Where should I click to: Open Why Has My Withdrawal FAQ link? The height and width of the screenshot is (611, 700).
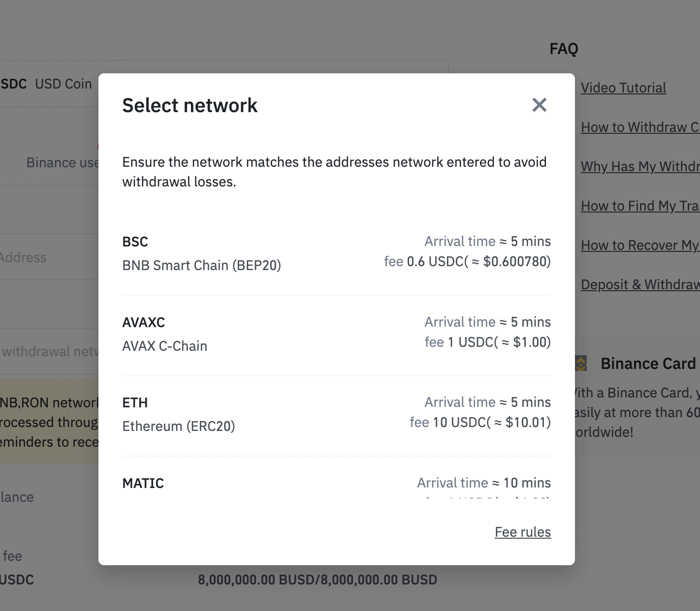(x=640, y=166)
